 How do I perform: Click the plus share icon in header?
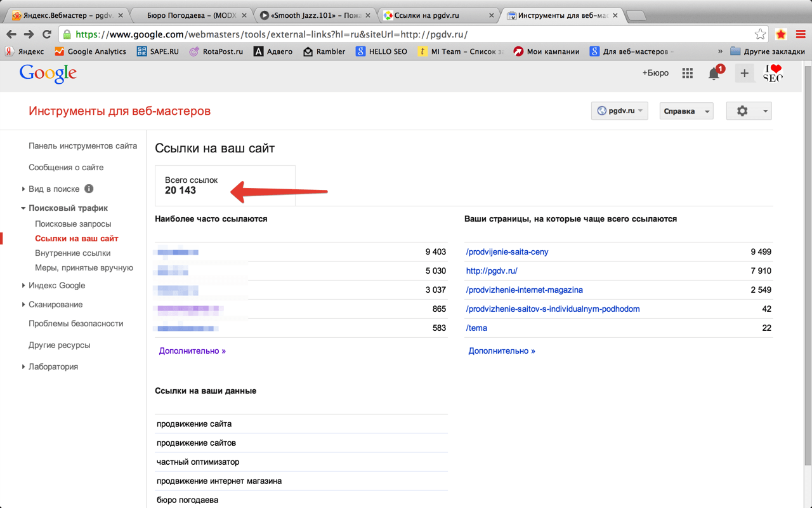(x=744, y=74)
